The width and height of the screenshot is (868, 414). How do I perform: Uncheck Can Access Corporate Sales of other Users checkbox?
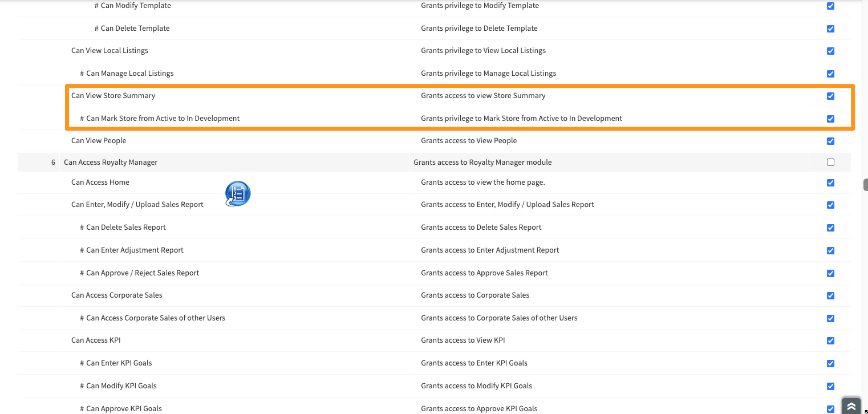click(830, 318)
